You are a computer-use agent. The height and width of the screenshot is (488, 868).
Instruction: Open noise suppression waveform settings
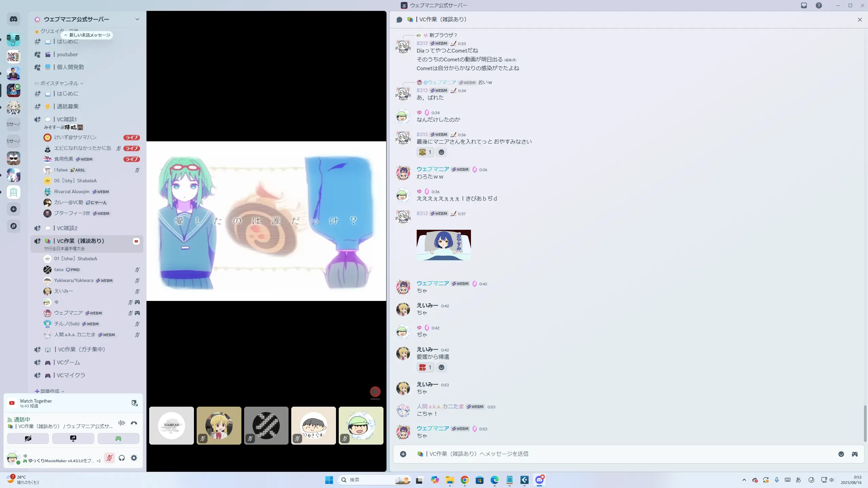point(122,423)
